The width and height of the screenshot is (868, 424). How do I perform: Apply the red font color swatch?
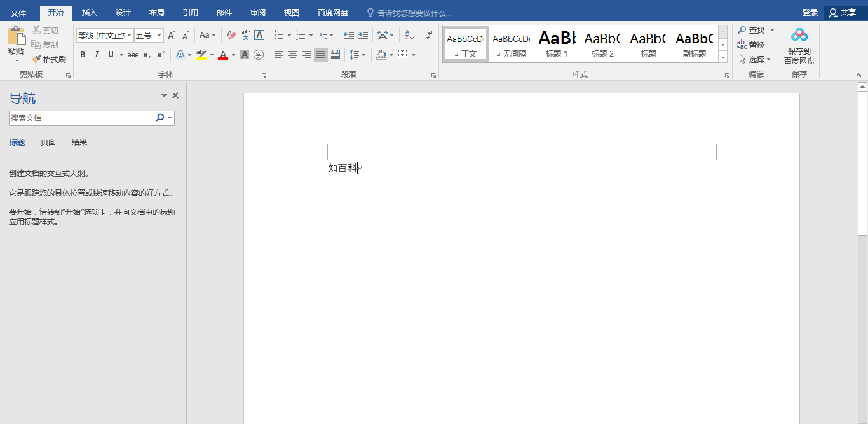point(223,55)
